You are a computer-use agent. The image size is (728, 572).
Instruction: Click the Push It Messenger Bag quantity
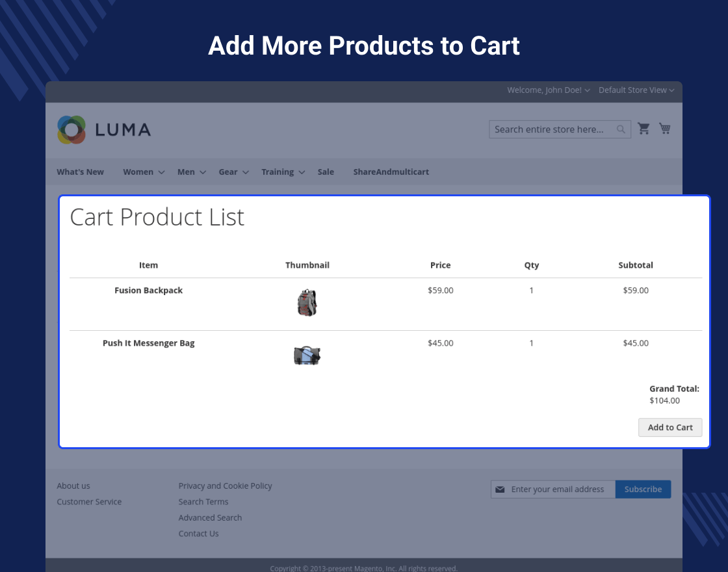pos(531,343)
